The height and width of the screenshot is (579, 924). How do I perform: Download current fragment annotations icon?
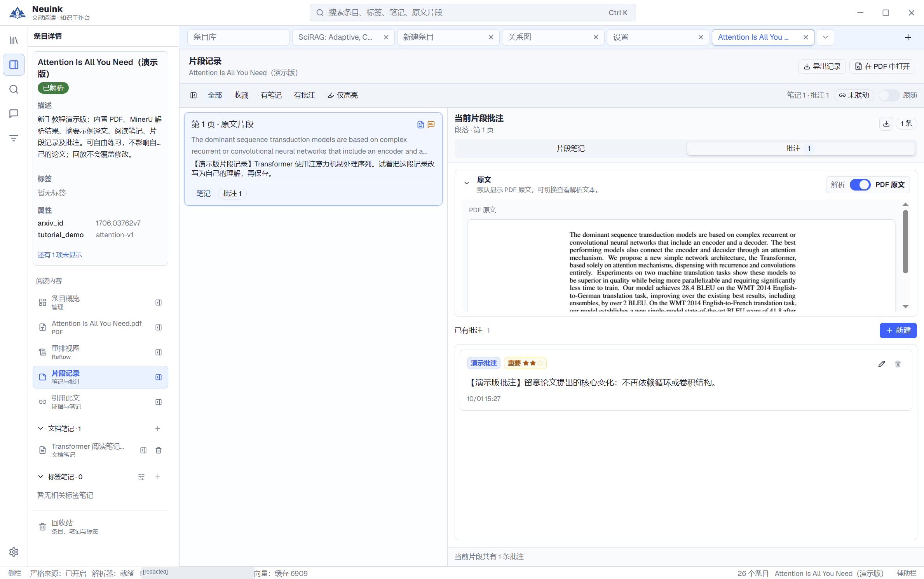click(886, 124)
